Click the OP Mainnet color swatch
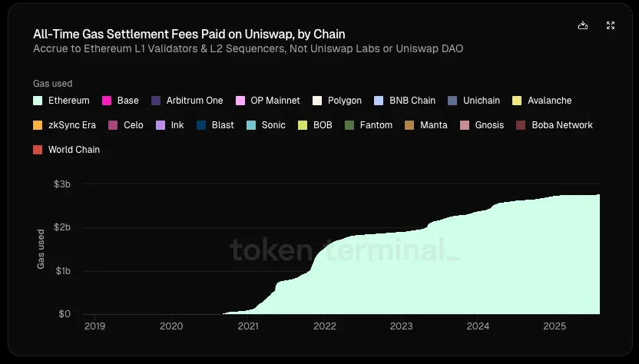Viewport: 639px width, 364px height. point(240,101)
